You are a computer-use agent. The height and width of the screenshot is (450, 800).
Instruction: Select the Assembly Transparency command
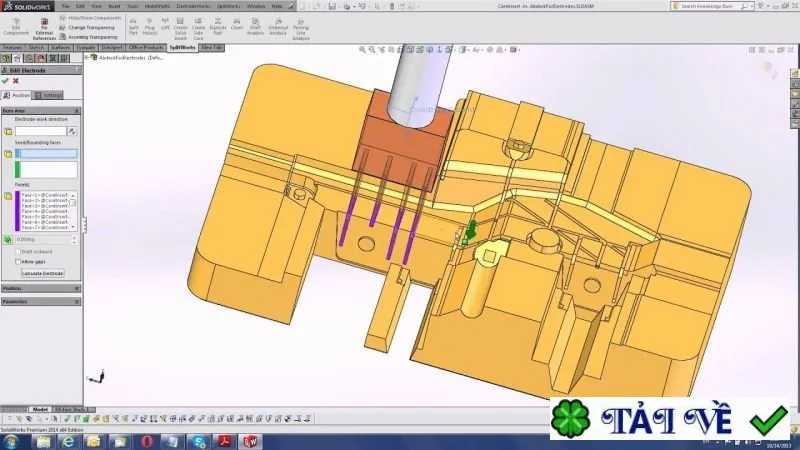[88, 37]
